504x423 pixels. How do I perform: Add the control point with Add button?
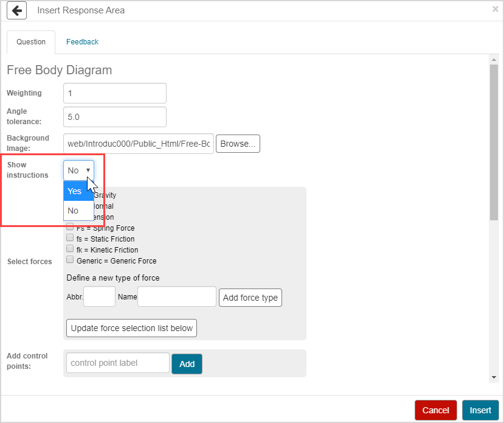187,363
